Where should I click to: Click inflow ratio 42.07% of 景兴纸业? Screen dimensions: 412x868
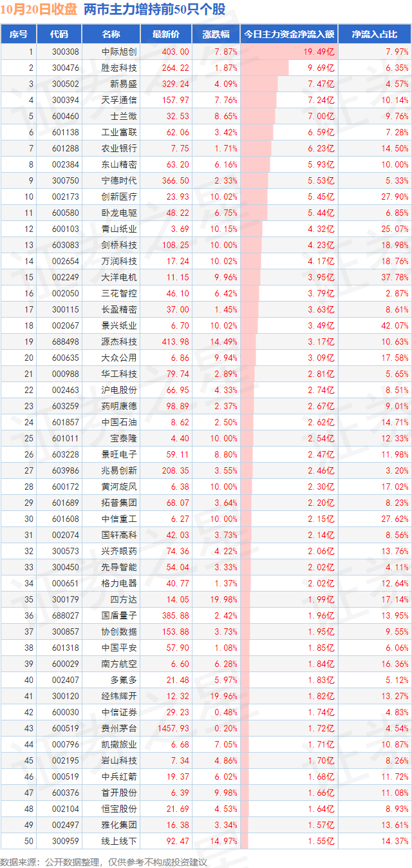click(x=395, y=325)
